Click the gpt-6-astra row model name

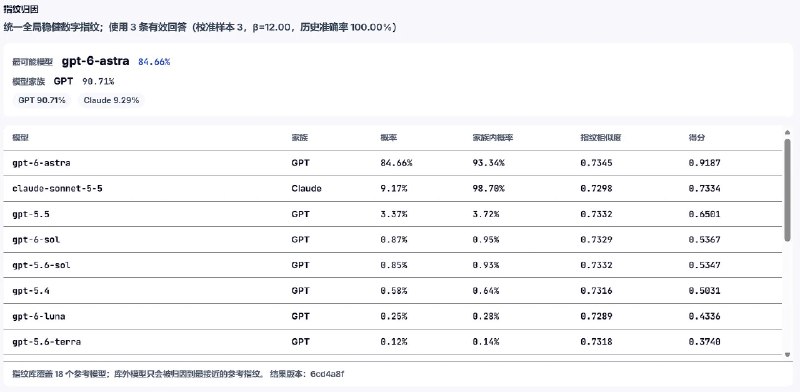click(41, 163)
